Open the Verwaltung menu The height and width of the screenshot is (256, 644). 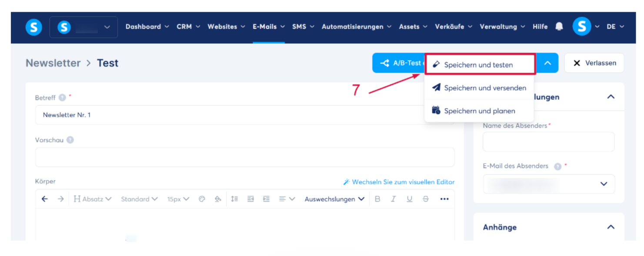502,27
